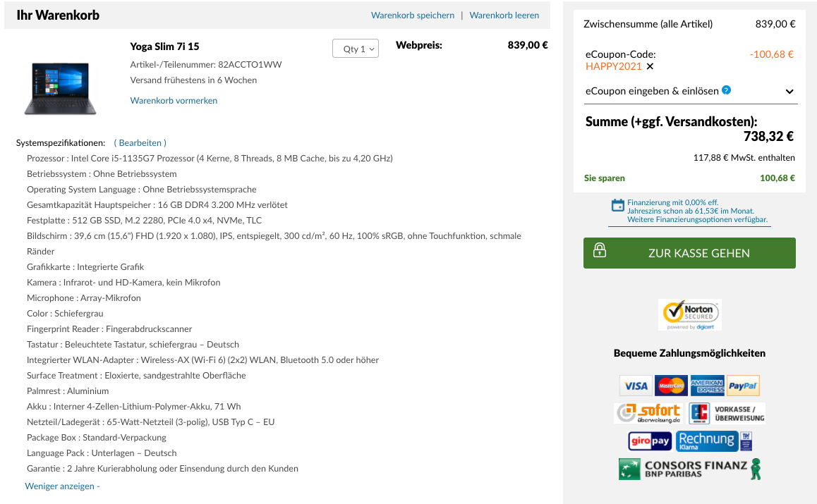Click the Sofort Überweisung logo
This screenshot has height=504, width=817.
coord(649,413)
